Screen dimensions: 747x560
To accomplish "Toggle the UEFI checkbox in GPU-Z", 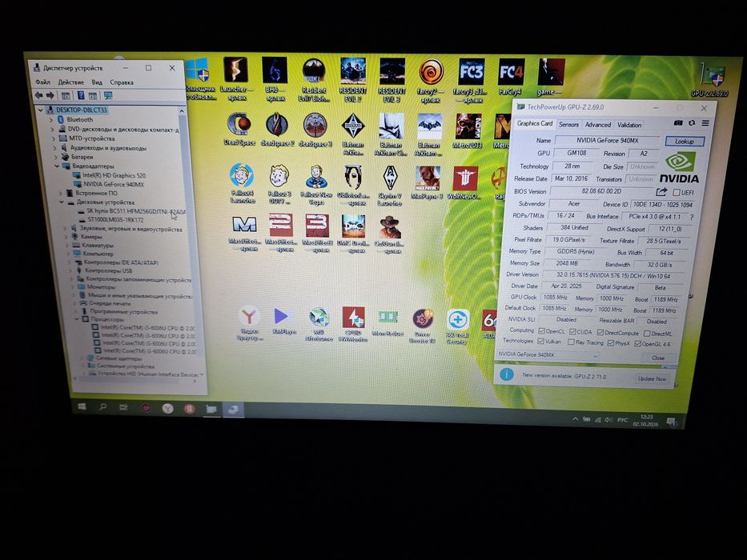I will click(x=676, y=192).
